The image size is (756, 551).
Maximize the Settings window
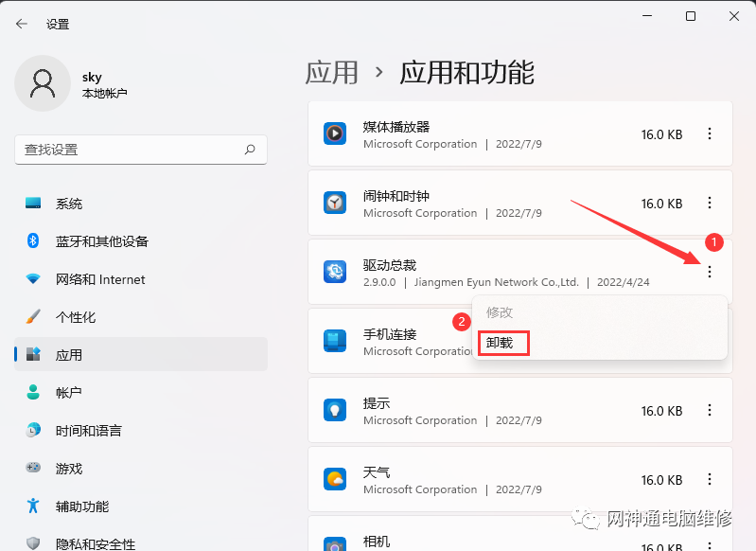tap(691, 16)
